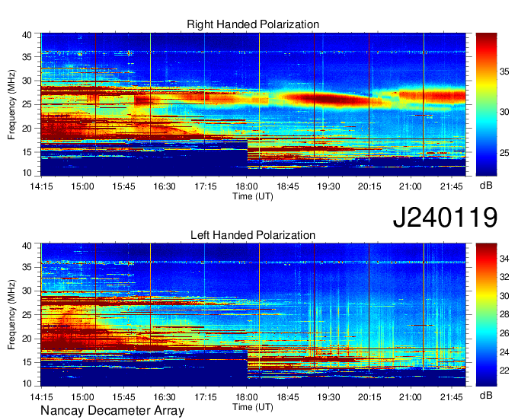Click the 40 MHz tick on the Right Handed plot
The image size is (518, 420).
(x=27, y=35)
